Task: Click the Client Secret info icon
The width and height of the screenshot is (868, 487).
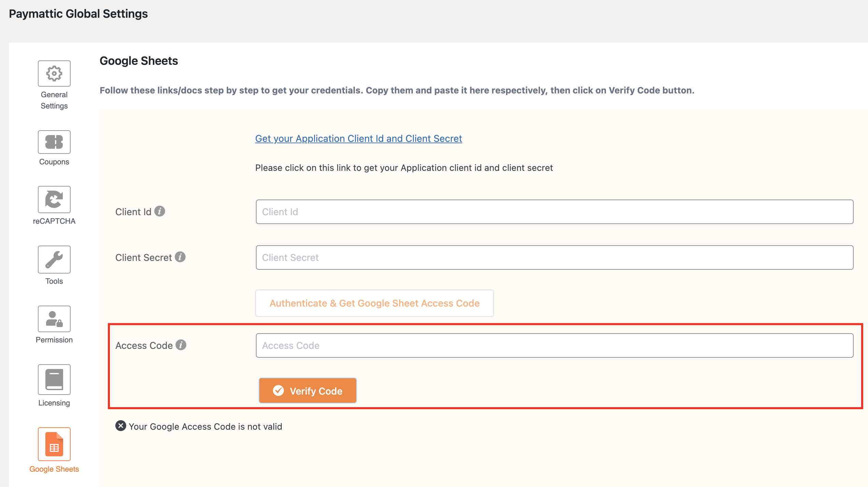Action: (180, 257)
